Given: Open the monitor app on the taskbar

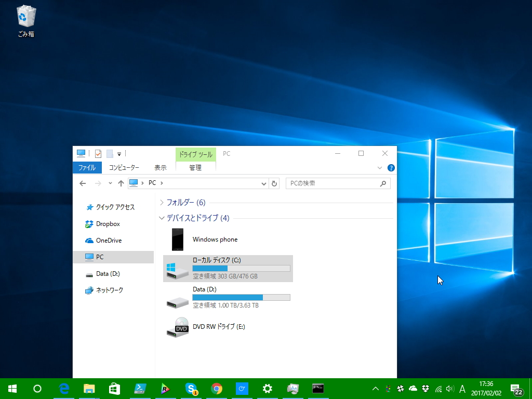Looking at the screenshot, I should (292, 389).
